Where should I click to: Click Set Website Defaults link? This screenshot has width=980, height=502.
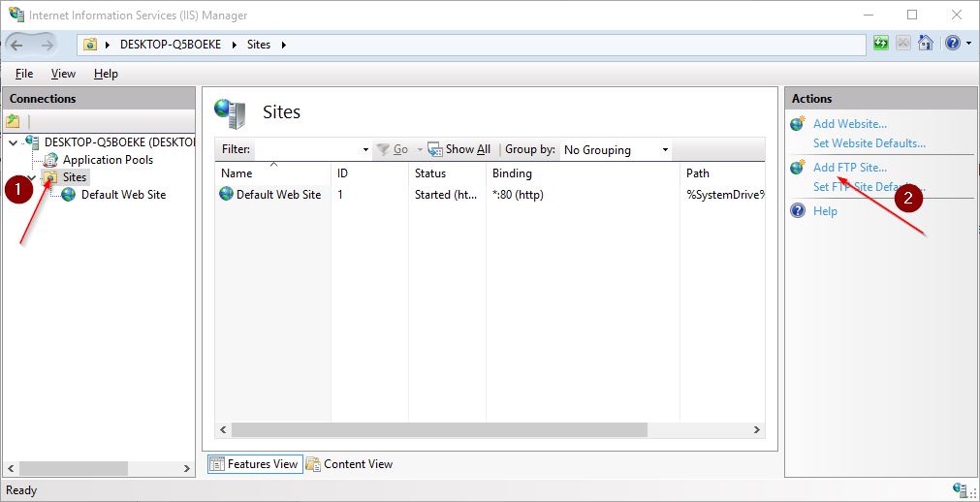click(x=869, y=143)
